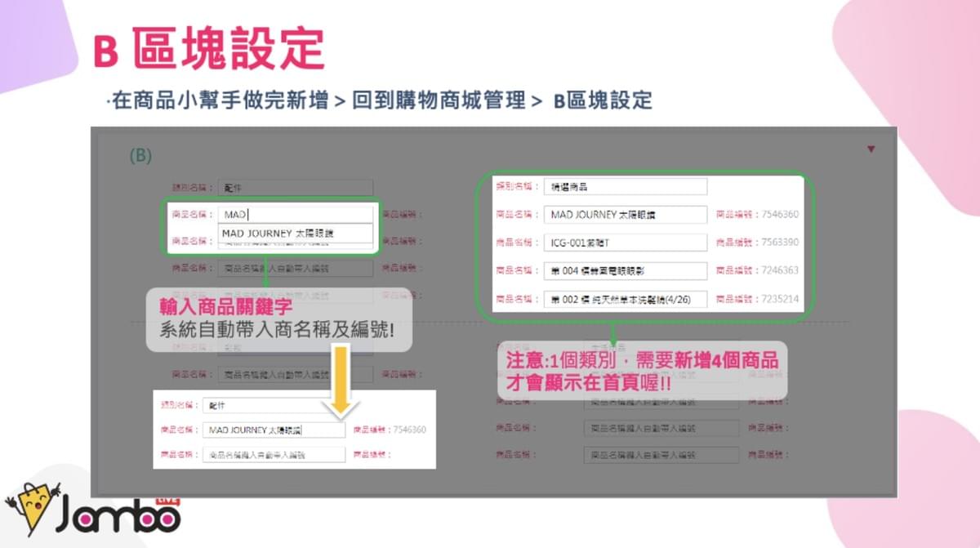Click the product code 7563390

pyautogui.click(x=779, y=243)
